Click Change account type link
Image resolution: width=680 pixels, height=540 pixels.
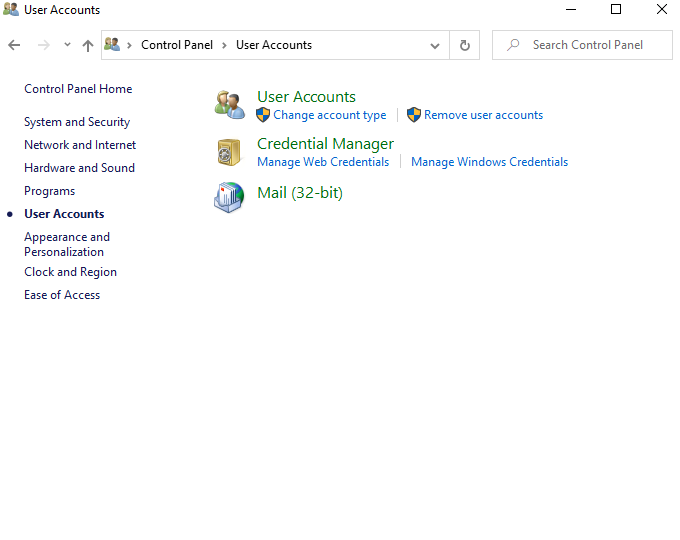(330, 115)
